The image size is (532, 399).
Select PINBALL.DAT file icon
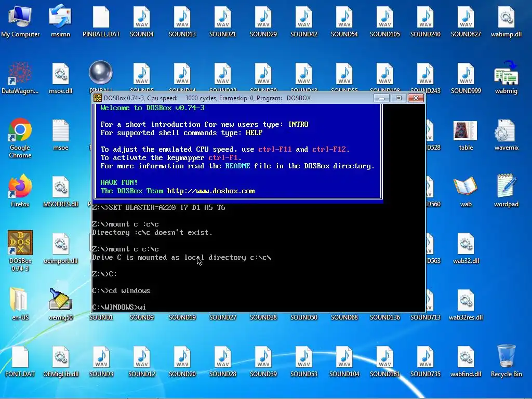pyautogui.click(x=101, y=18)
